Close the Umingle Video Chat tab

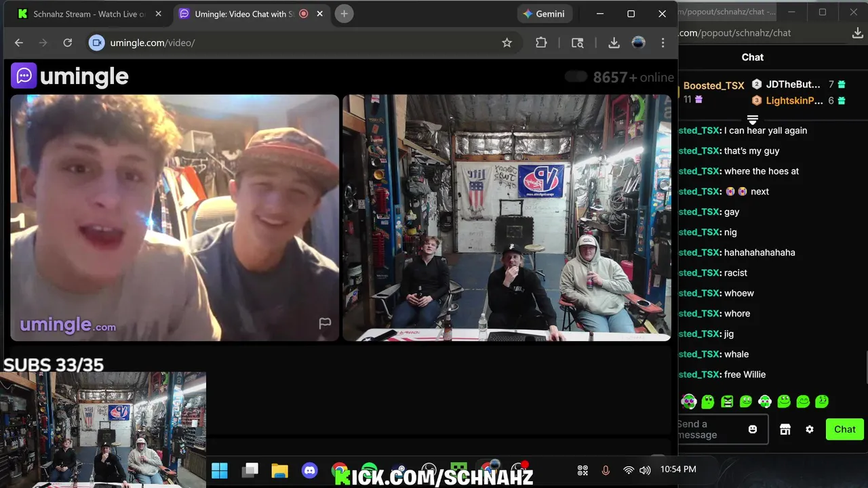pos(321,14)
